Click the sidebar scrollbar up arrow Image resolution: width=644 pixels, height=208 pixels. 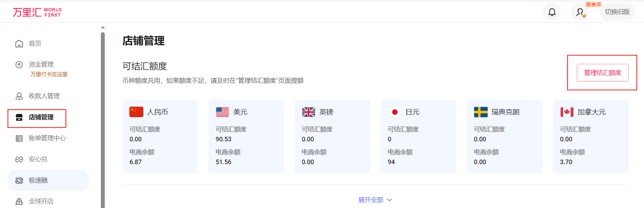(103, 27)
